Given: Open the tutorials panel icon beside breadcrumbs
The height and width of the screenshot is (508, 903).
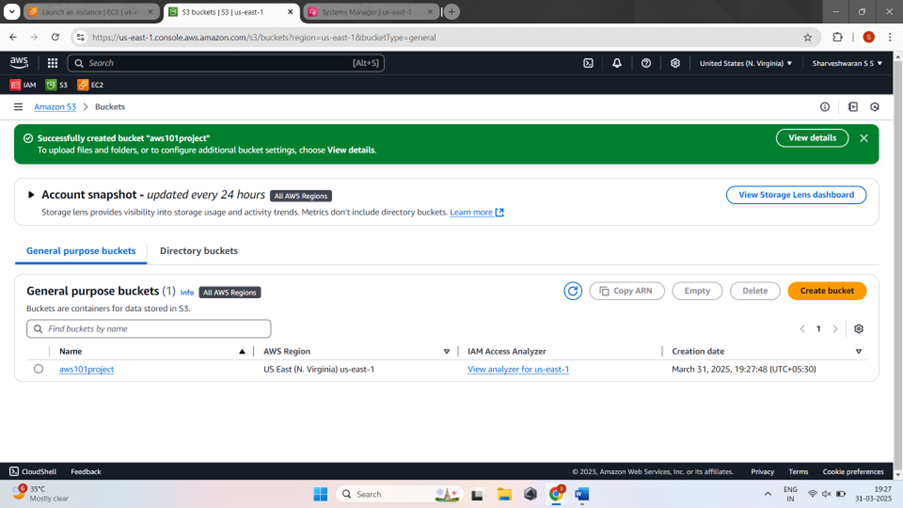Looking at the screenshot, I should point(853,107).
